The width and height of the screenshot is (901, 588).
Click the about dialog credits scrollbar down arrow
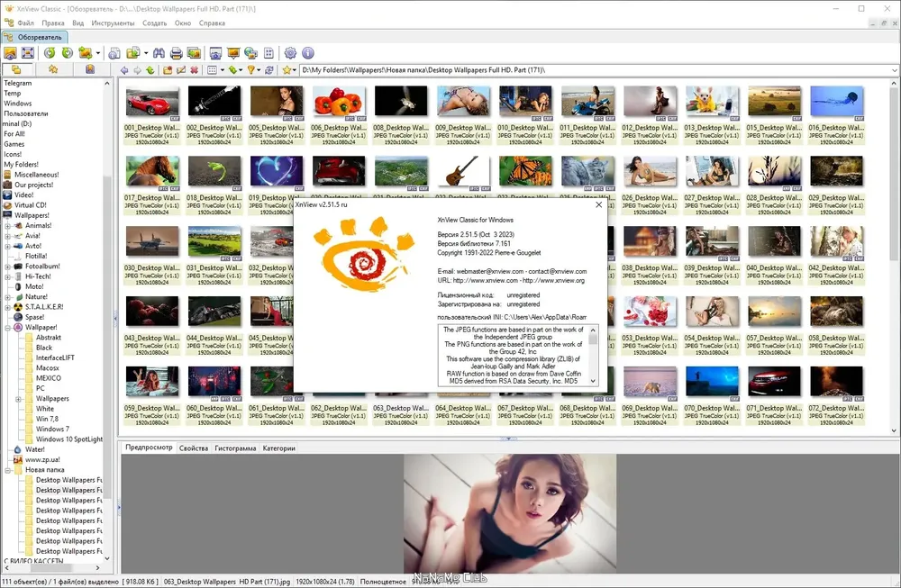[x=593, y=381]
